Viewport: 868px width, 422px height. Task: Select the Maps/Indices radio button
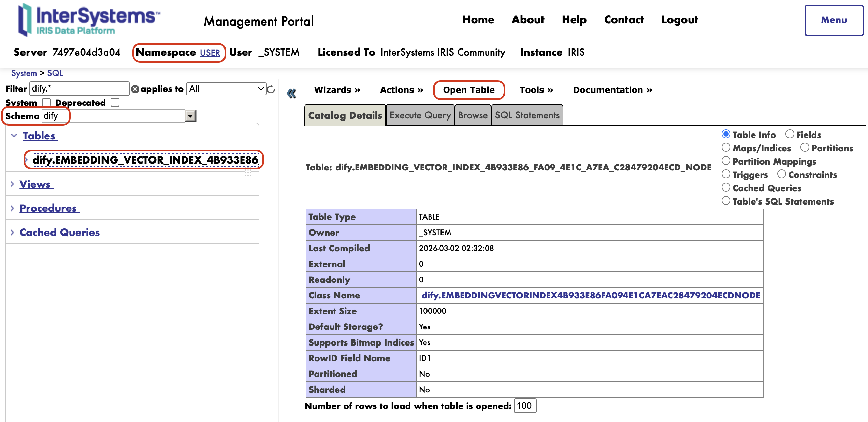point(726,147)
